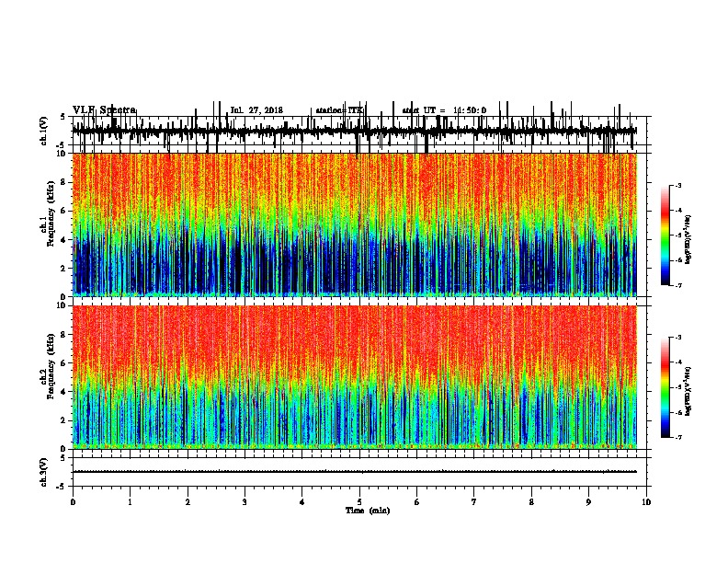Click the ch.1 spectrogram color bar
The height and width of the screenshot is (563, 728).
coord(665,236)
